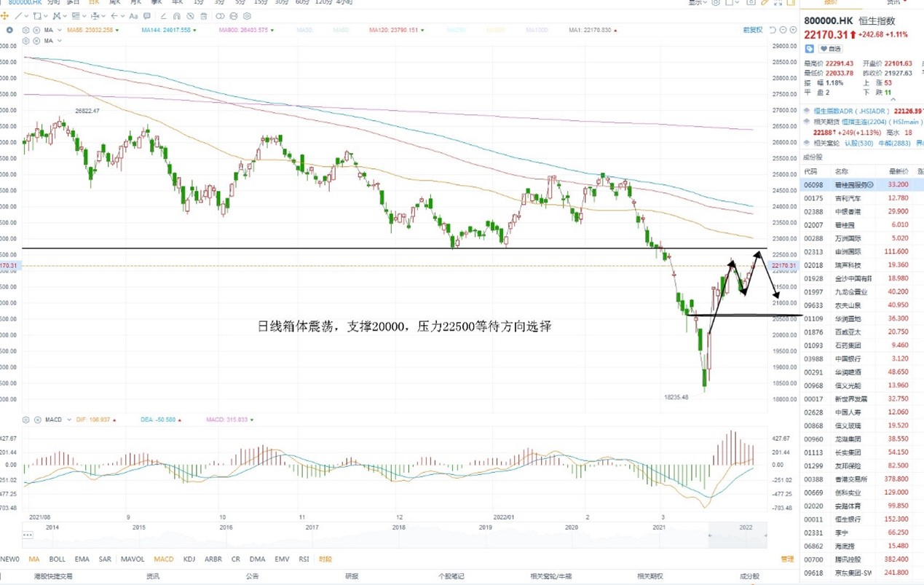Open the Fibonacci tool dropdown arrow
This screenshot has height=585, width=924.
tap(84, 16)
